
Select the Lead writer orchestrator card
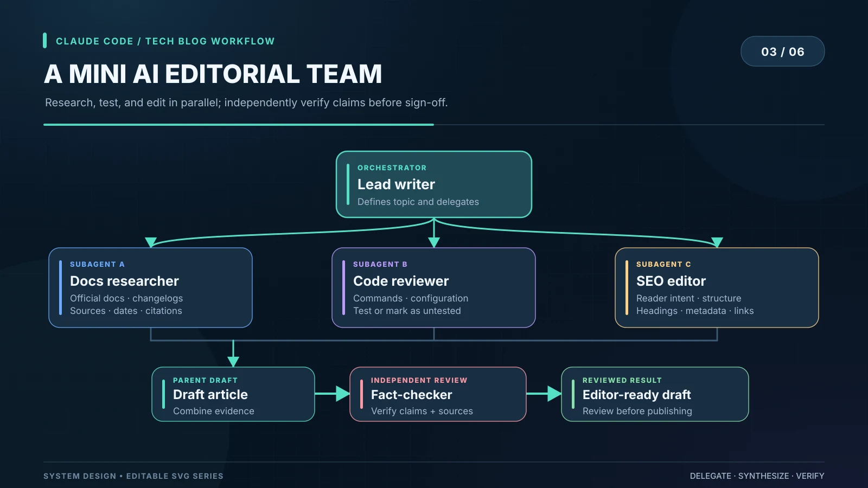click(x=434, y=184)
